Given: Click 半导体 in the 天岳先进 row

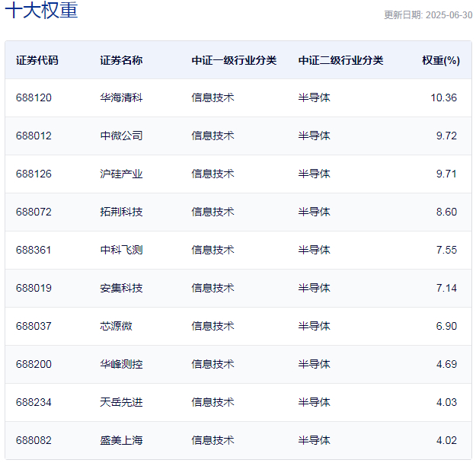Looking at the screenshot, I should (x=315, y=402).
